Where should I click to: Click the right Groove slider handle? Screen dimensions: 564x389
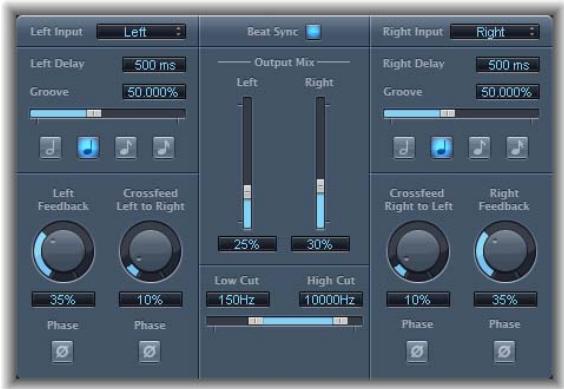pos(447,114)
